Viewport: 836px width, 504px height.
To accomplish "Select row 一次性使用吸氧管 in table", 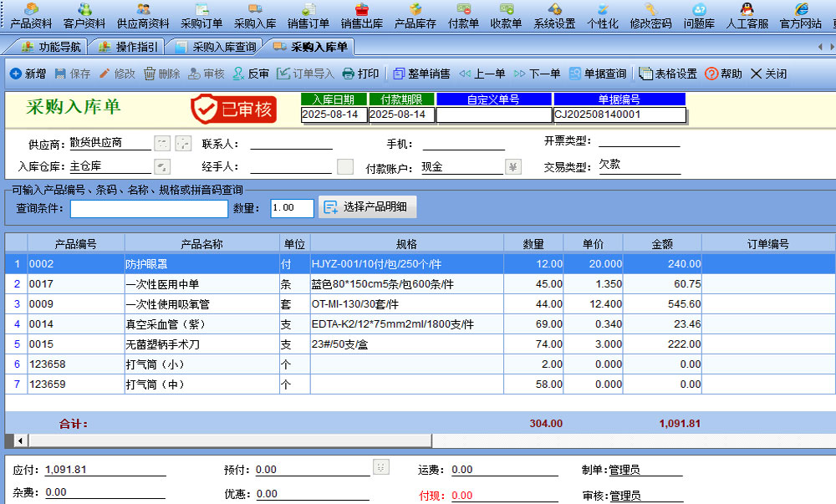I will 201,304.
